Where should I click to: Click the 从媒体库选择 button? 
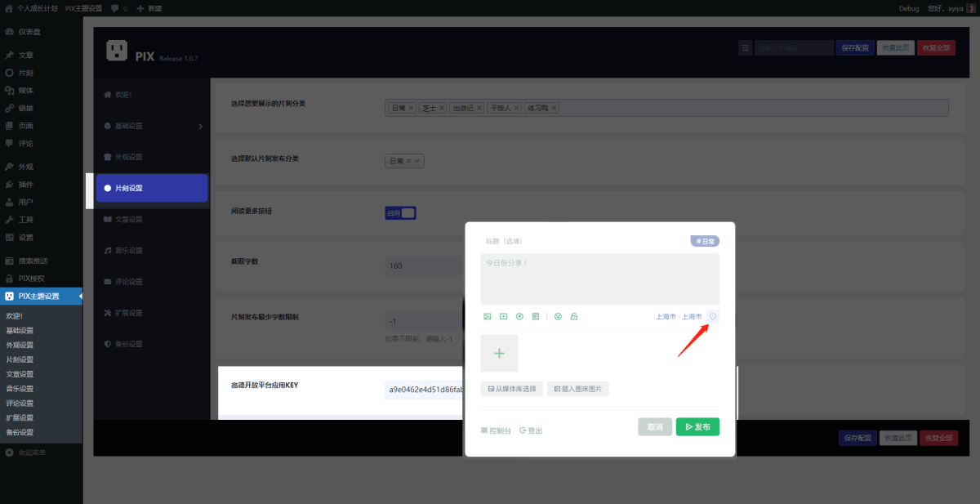(x=511, y=389)
